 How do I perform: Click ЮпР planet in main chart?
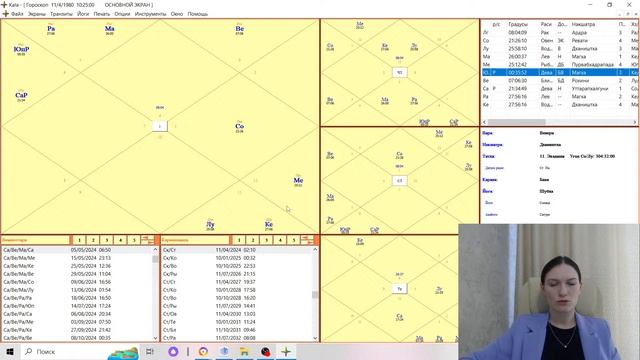[21, 50]
